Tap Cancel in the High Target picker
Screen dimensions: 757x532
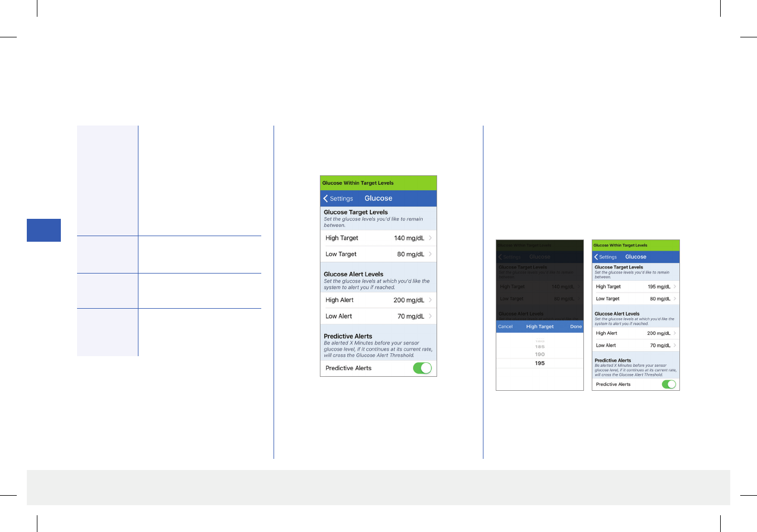[505, 327]
